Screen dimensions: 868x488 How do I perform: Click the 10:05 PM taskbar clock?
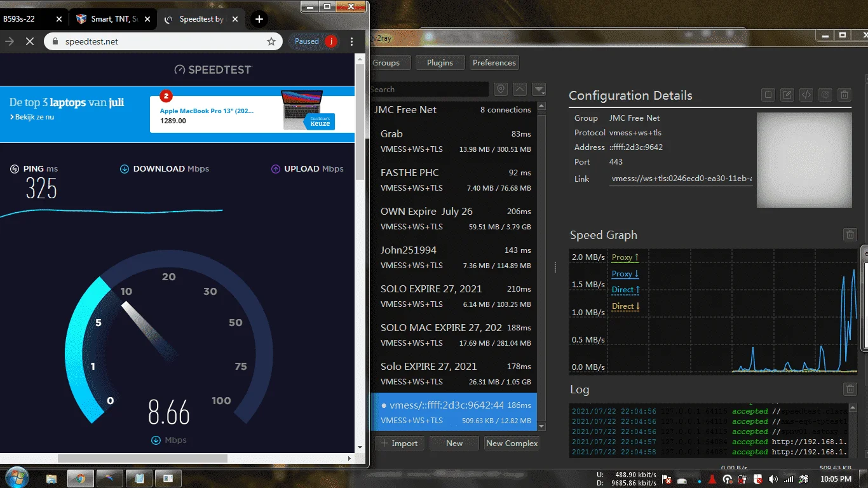tap(836, 479)
